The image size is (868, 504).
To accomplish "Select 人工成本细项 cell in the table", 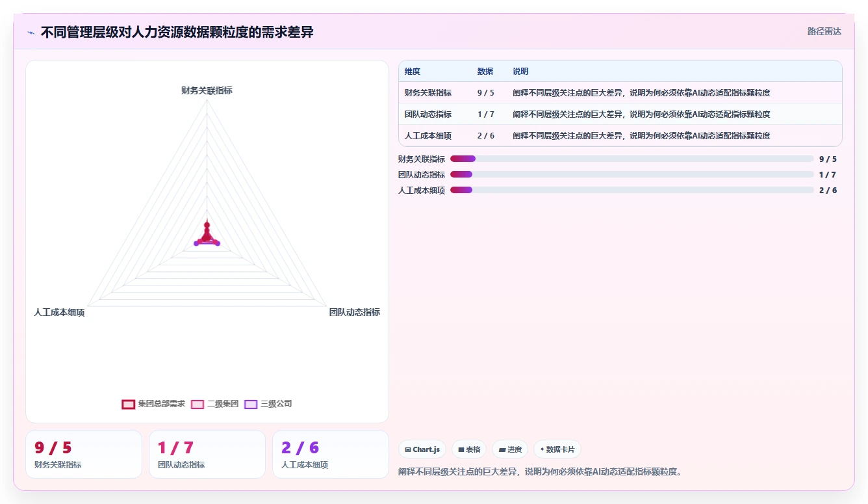I will 428,136.
